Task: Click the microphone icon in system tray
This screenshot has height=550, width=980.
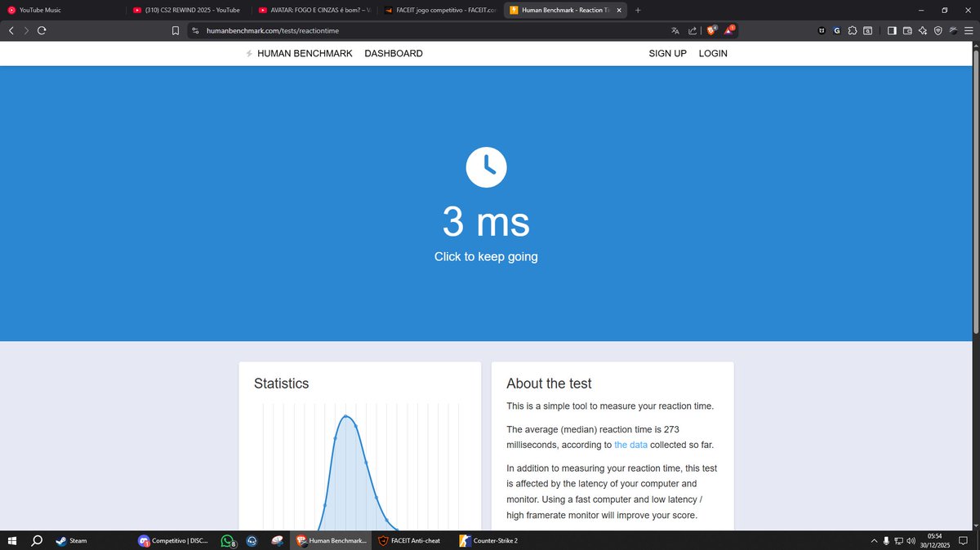Action: click(x=886, y=540)
